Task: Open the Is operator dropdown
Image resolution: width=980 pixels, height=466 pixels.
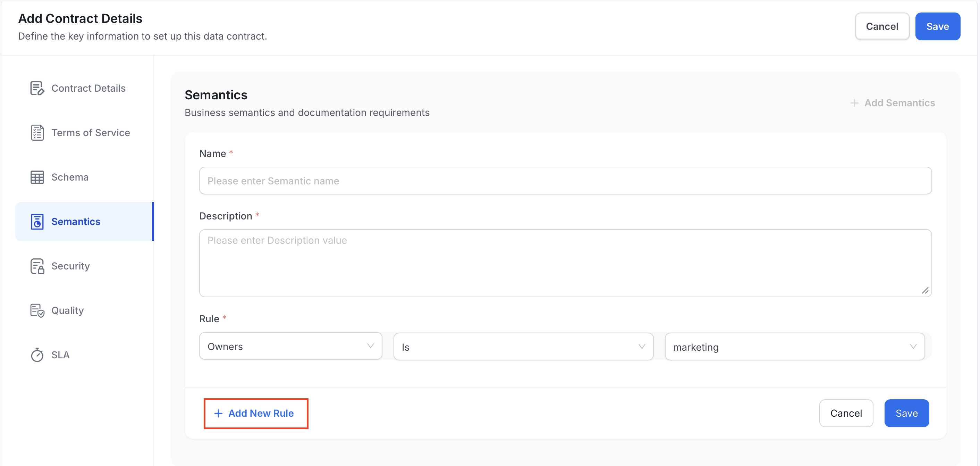Action: click(523, 347)
